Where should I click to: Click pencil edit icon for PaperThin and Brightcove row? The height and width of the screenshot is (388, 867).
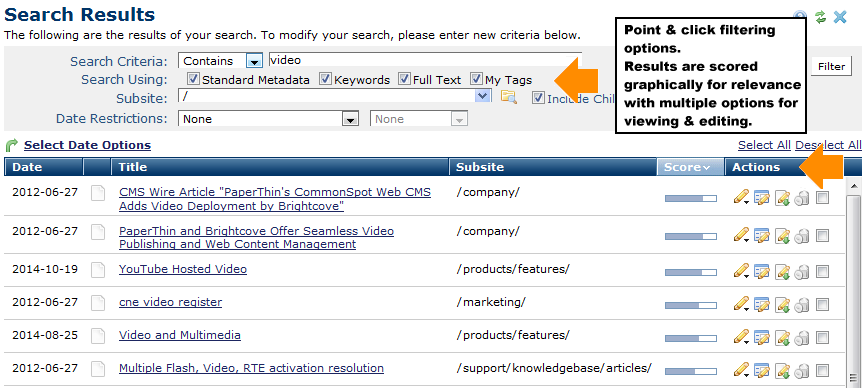tap(741, 236)
